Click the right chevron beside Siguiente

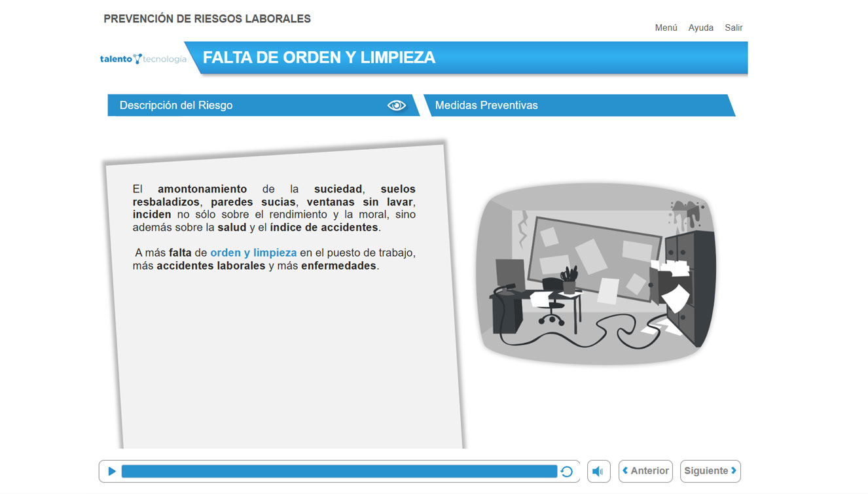pyautogui.click(x=734, y=470)
